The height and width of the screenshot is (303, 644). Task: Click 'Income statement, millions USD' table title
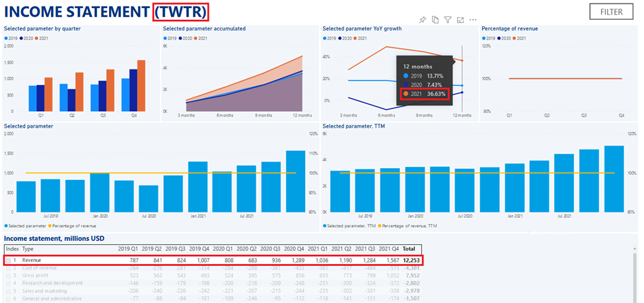(54, 238)
